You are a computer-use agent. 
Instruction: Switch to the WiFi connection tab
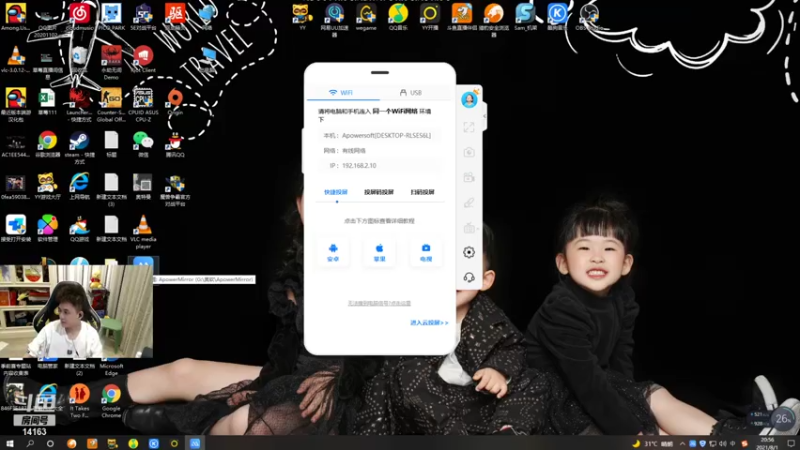point(341,92)
